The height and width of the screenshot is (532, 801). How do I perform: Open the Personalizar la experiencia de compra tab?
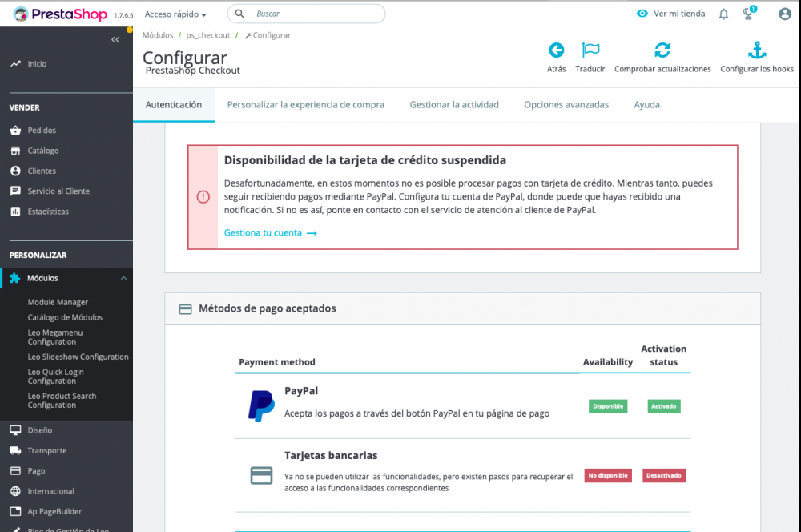pyautogui.click(x=305, y=104)
